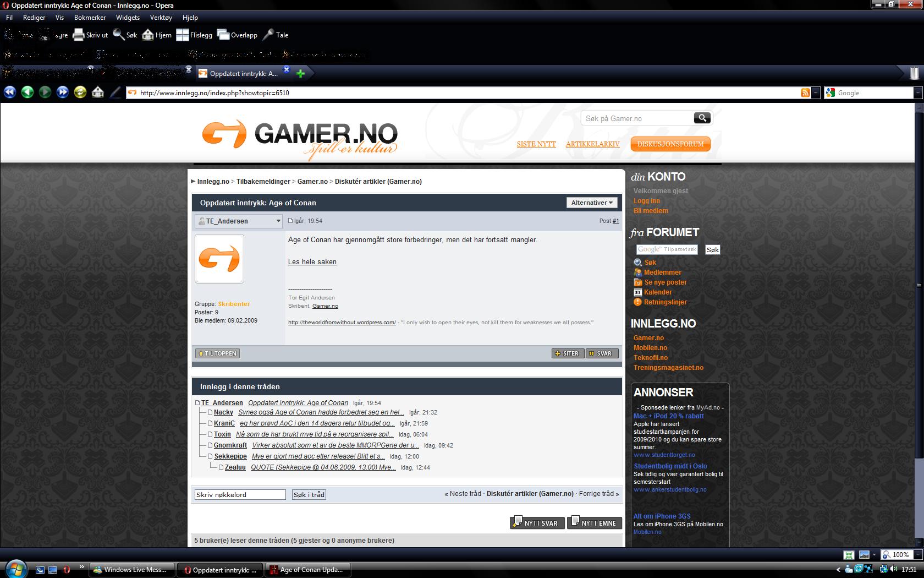Open the SISTE NYTT link
The image size is (924, 578).
(536, 144)
